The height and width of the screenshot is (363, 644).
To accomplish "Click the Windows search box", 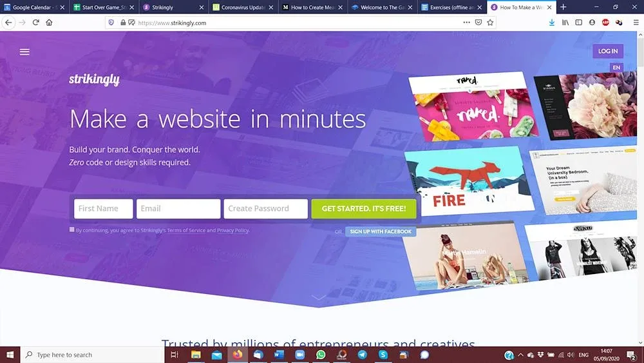I will [x=92, y=355].
